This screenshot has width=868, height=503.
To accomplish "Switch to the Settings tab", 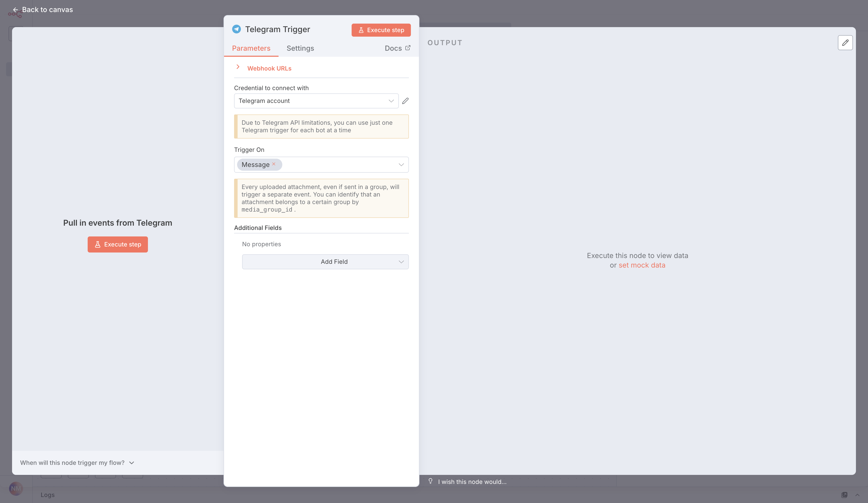I will 300,48.
